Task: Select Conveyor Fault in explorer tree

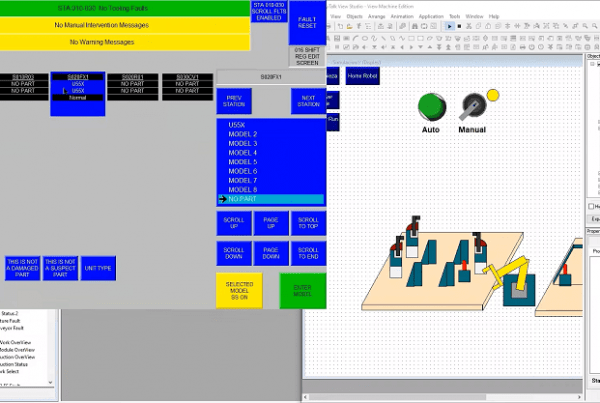Action: tap(11, 328)
